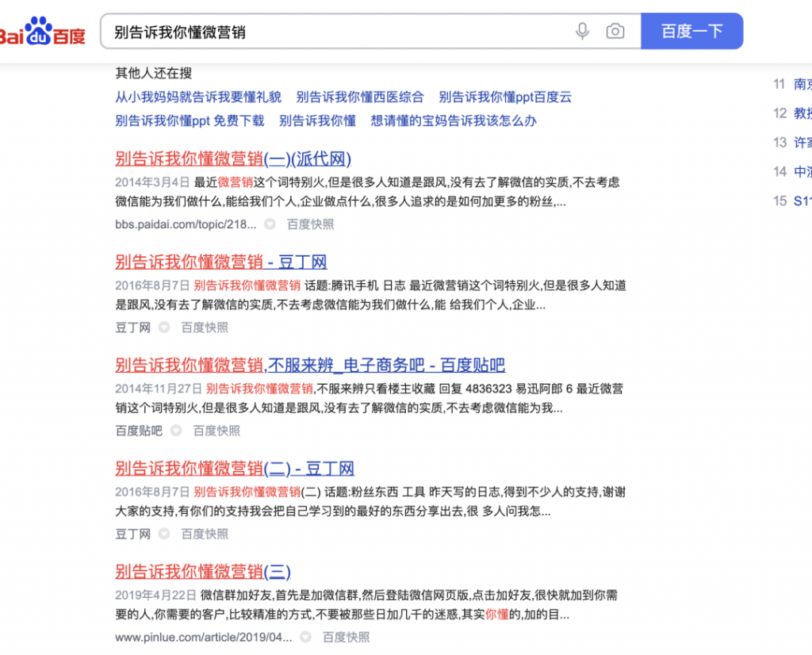Viewport: 812px width, 655px height.
Task: Expand dropdown arrow under the first 豆丁网 result
Action: (164, 327)
